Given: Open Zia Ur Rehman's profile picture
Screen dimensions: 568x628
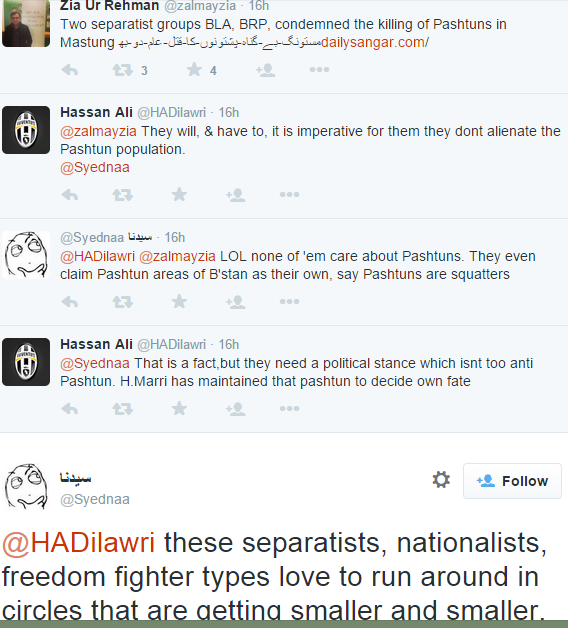Looking at the screenshot, I should click(26, 23).
